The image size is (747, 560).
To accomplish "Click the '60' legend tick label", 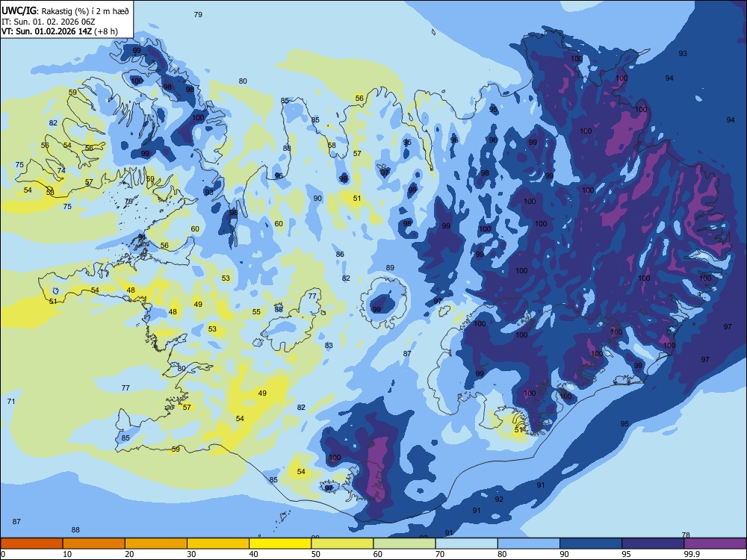I will coord(378,554).
